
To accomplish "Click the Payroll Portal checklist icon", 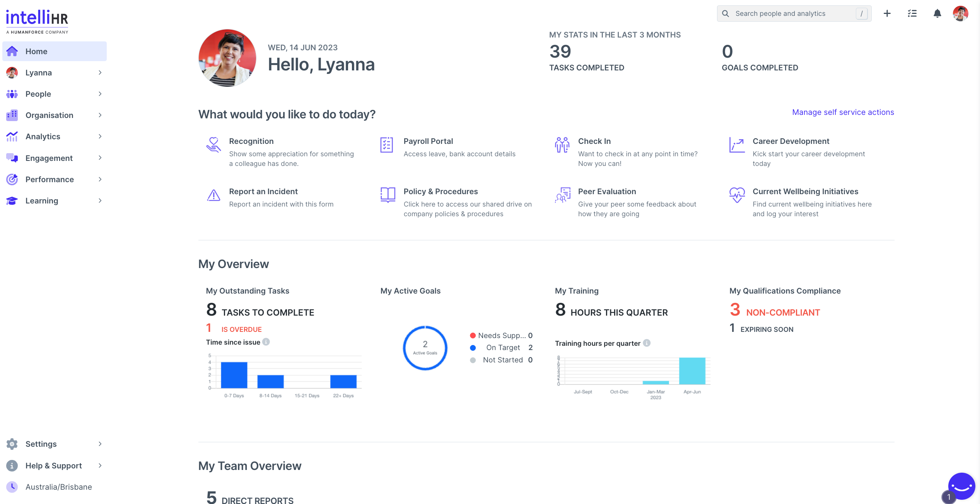I will (386, 145).
